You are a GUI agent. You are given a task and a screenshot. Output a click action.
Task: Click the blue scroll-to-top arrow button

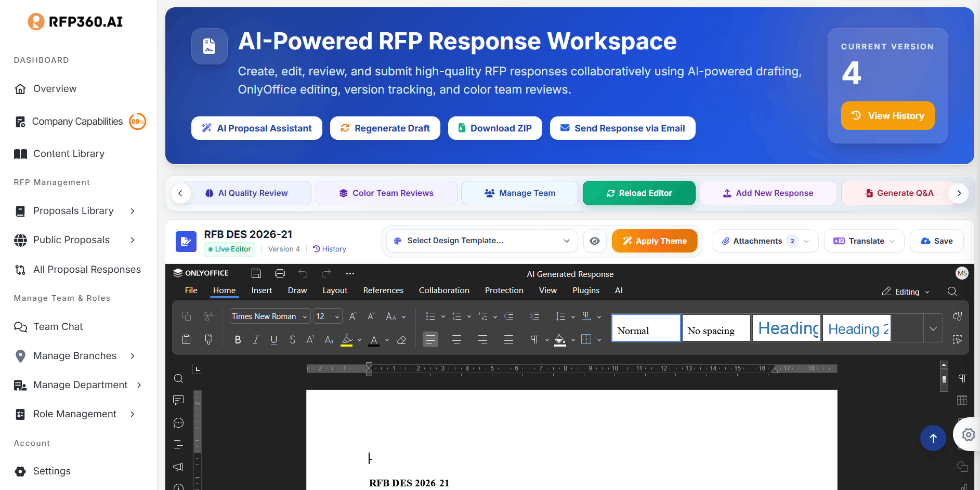pos(933,438)
